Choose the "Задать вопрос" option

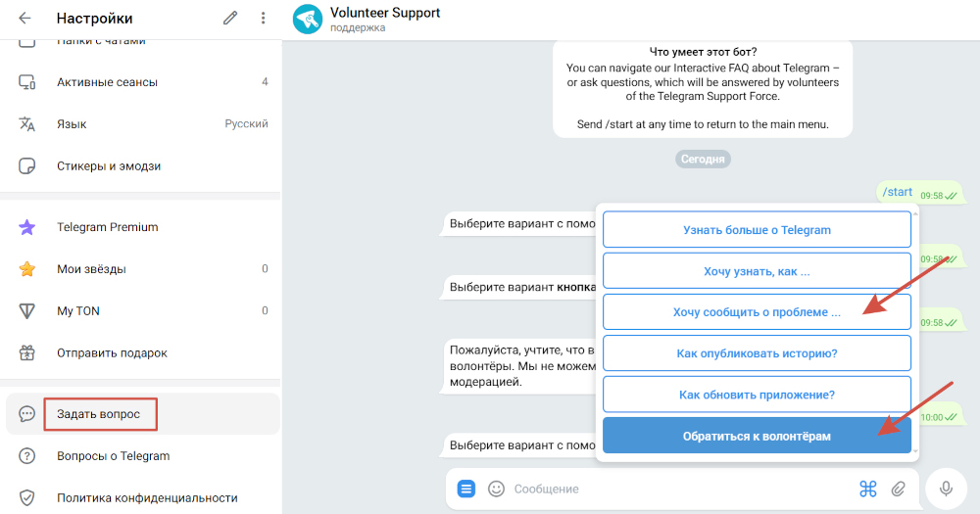(143, 413)
